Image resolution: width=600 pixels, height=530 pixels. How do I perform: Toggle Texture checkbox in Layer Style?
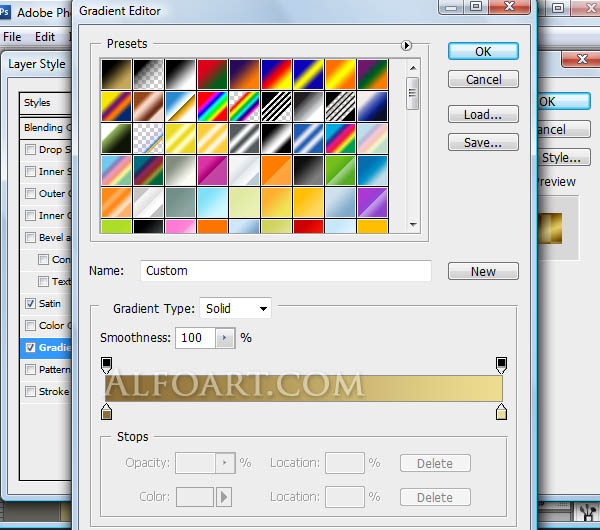(43, 282)
